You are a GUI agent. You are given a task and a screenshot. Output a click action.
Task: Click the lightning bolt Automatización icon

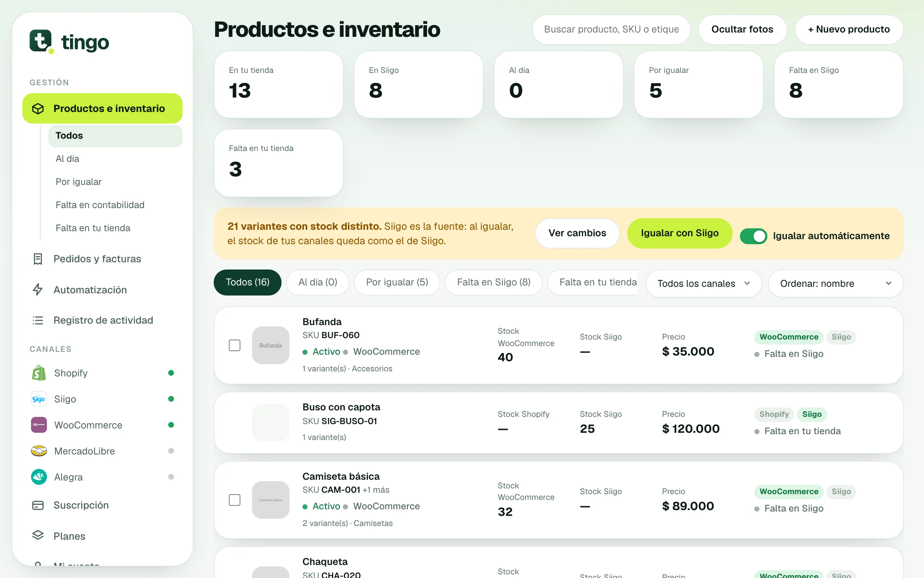[38, 290]
